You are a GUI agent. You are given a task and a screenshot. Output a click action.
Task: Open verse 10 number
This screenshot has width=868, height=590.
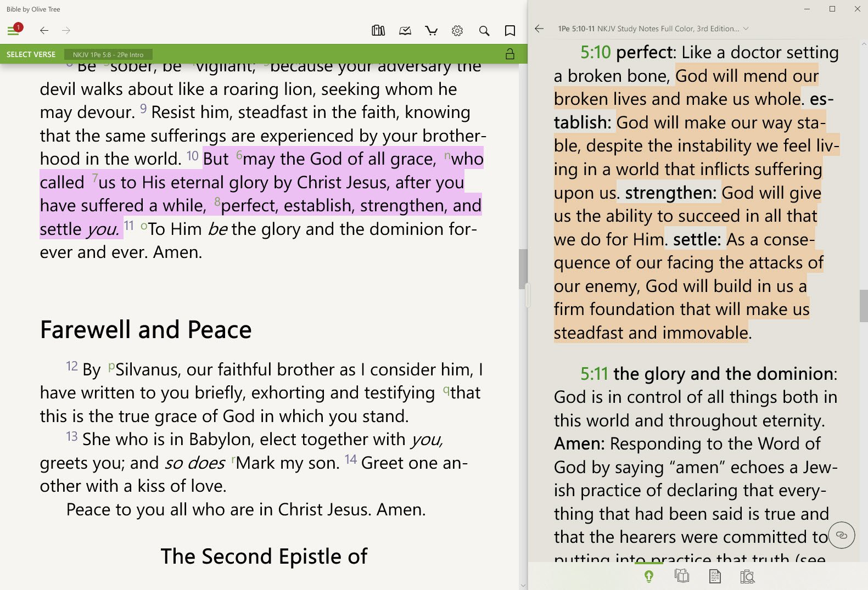point(192,156)
